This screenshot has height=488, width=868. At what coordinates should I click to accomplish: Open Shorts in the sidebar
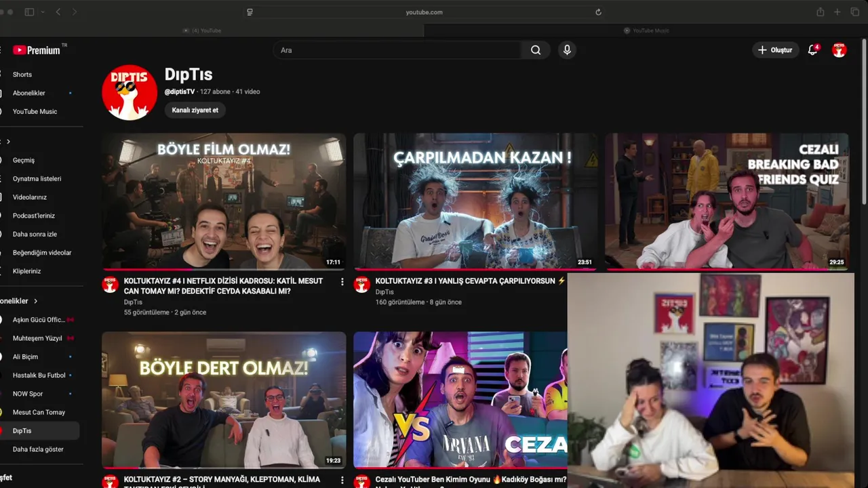coord(22,75)
